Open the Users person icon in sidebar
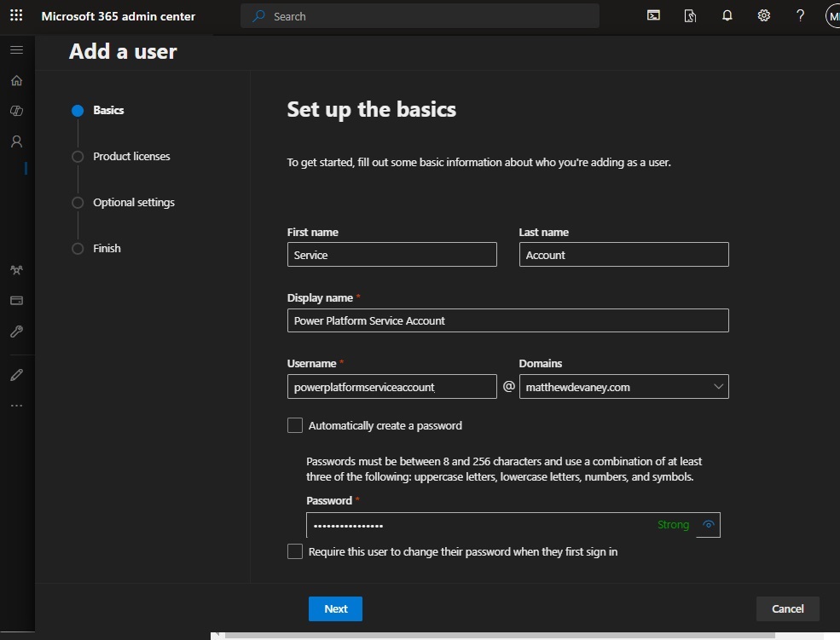This screenshot has width=840, height=640. coord(16,141)
